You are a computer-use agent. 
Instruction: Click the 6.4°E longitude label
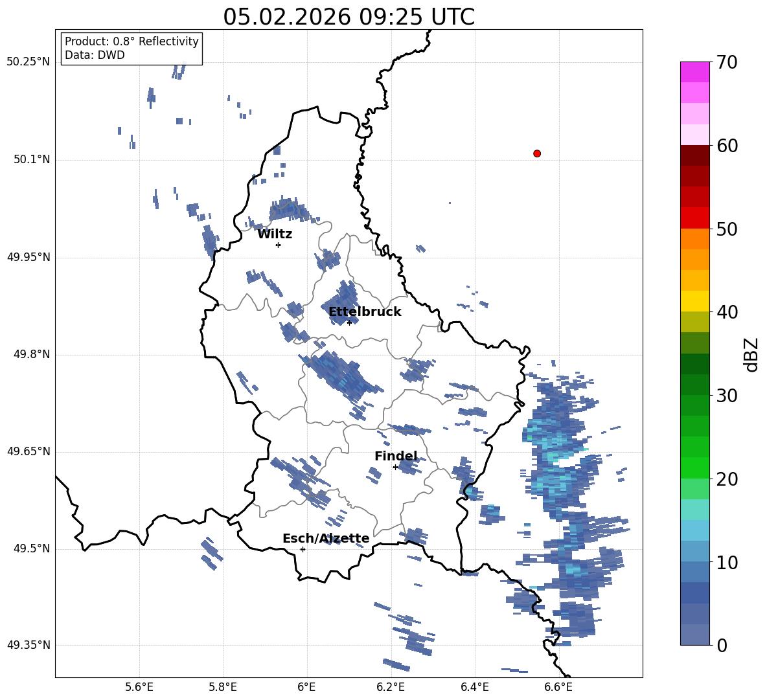click(474, 687)
